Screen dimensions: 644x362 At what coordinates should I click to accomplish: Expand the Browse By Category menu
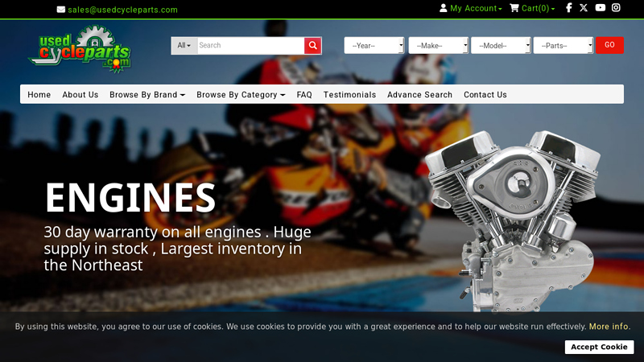coord(241,95)
